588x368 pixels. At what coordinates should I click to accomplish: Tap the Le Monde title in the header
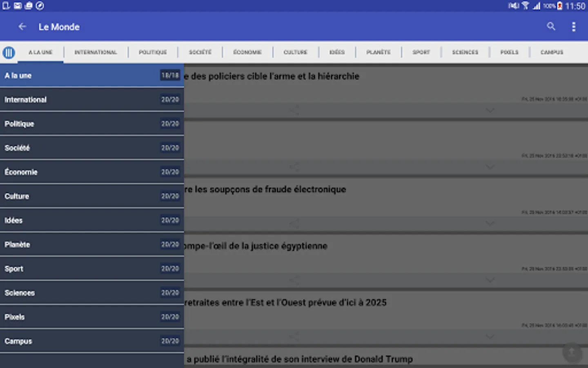tap(59, 27)
